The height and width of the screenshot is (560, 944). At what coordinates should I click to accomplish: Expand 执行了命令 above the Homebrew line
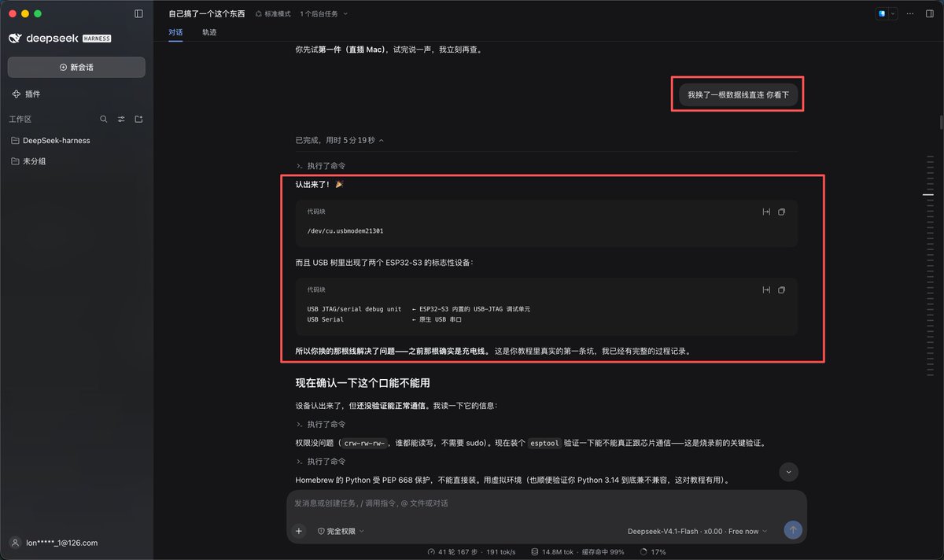click(x=321, y=461)
